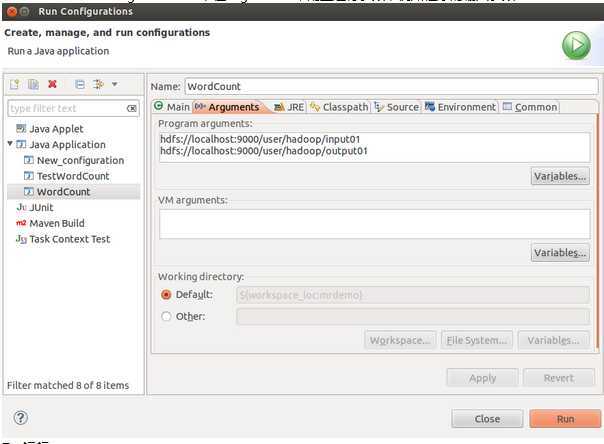Select Java Applet in the tree
604x444 pixels.
(x=56, y=129)
